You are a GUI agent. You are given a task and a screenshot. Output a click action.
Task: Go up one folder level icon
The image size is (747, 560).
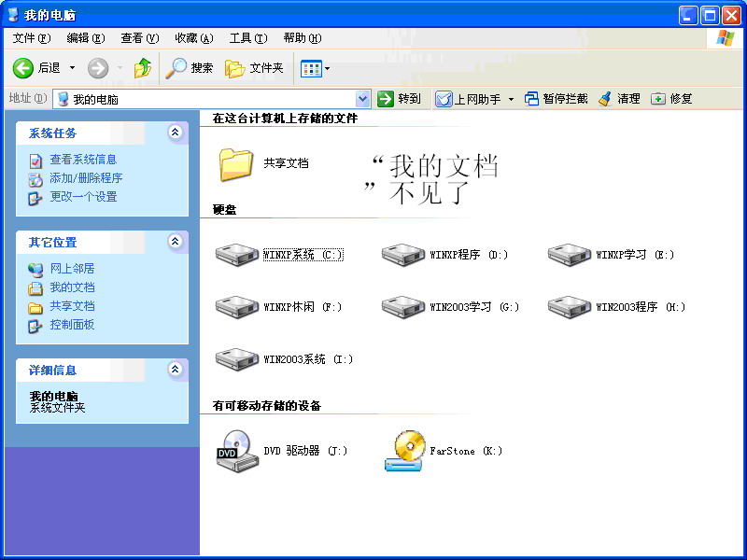click(143, 68)
